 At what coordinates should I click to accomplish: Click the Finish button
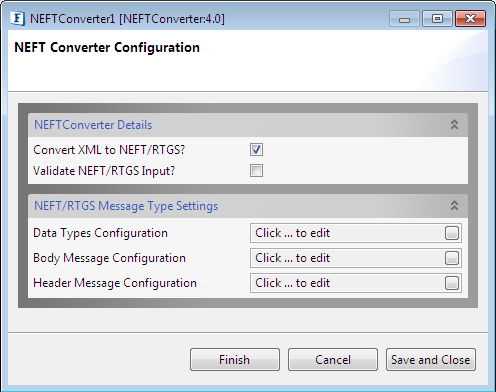(x=235, y=360)
